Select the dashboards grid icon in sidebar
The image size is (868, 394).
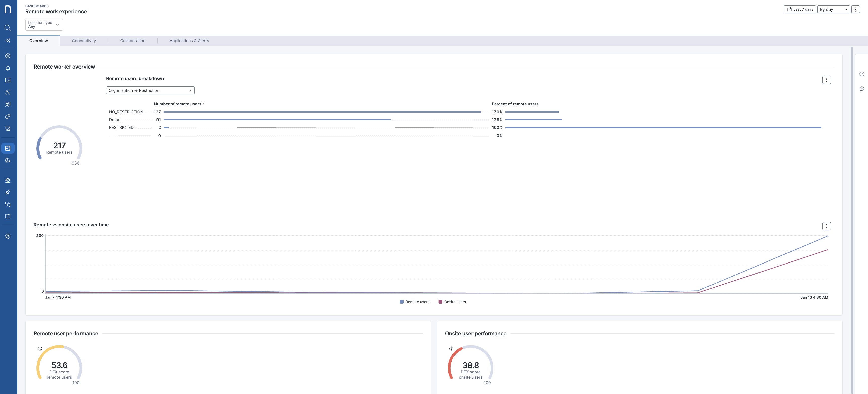coord(8,148)
